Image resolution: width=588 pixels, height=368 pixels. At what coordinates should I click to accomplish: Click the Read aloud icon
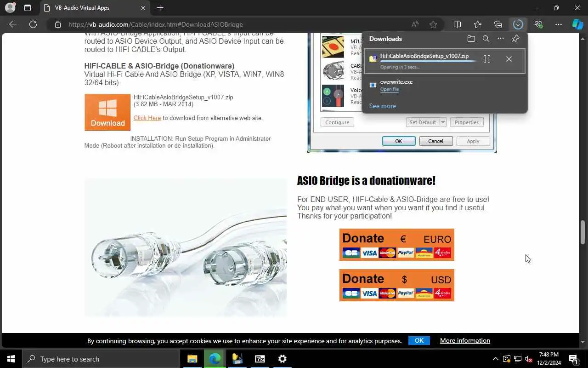click(415, 24)
